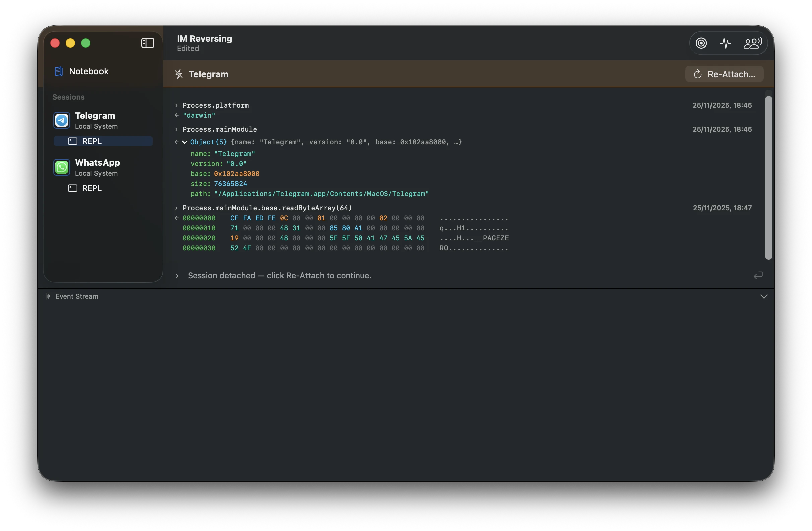The height and width of the screenshot is (531, 812).
Task: Expand the readByteArray(64) command entry
Action: (x=177, y=208)
